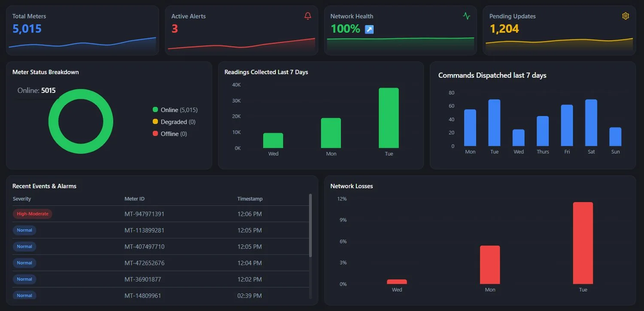The image size is (644, 311).
Task: Click the Severity column header
Action: point(22,199)
